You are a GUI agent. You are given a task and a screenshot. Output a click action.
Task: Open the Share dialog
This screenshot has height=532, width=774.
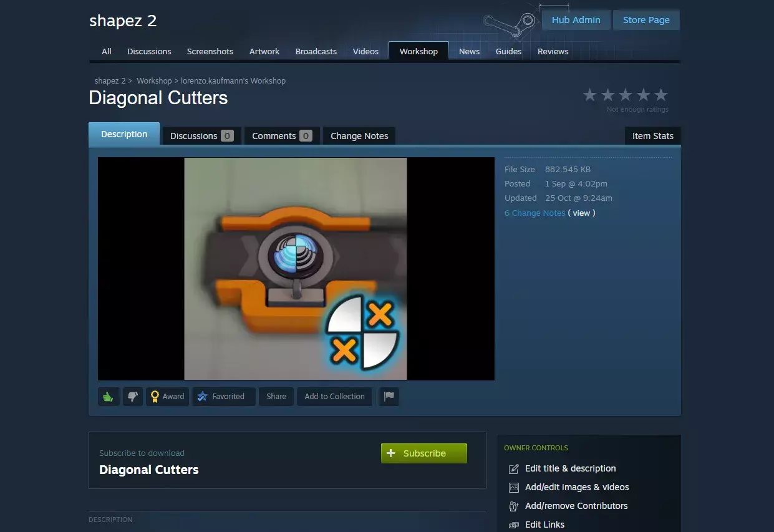coord(276,396)
